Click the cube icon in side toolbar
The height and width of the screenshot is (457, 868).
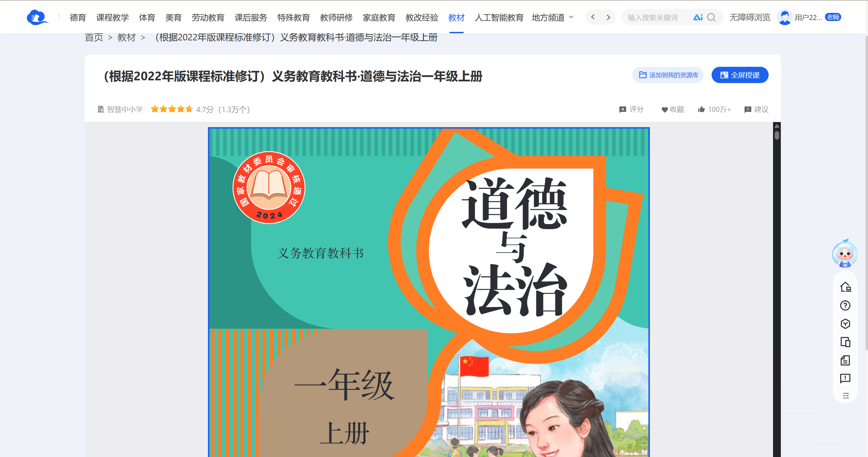(845, 324)
